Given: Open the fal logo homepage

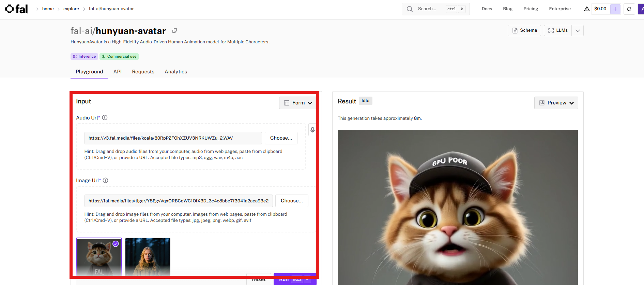Looking at the screenshot, I should coord(16,9).
